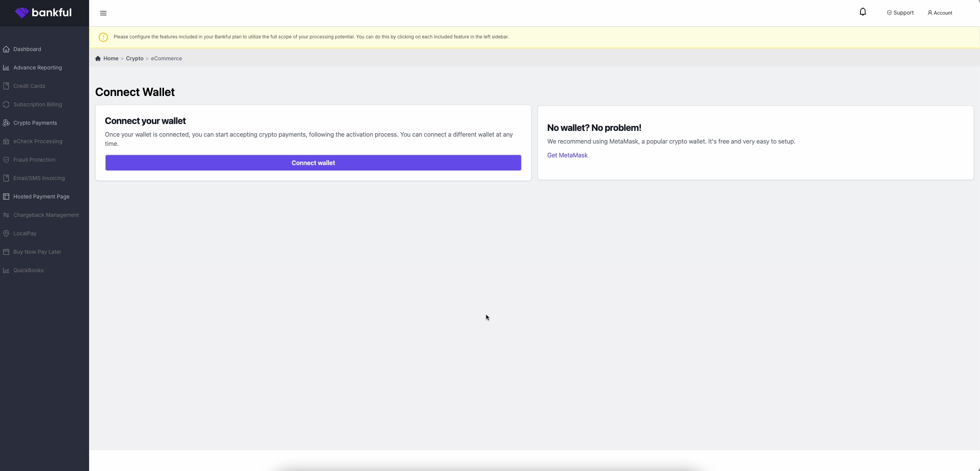Open Buy Now Pay Later in the sidebar

[37, 252]
